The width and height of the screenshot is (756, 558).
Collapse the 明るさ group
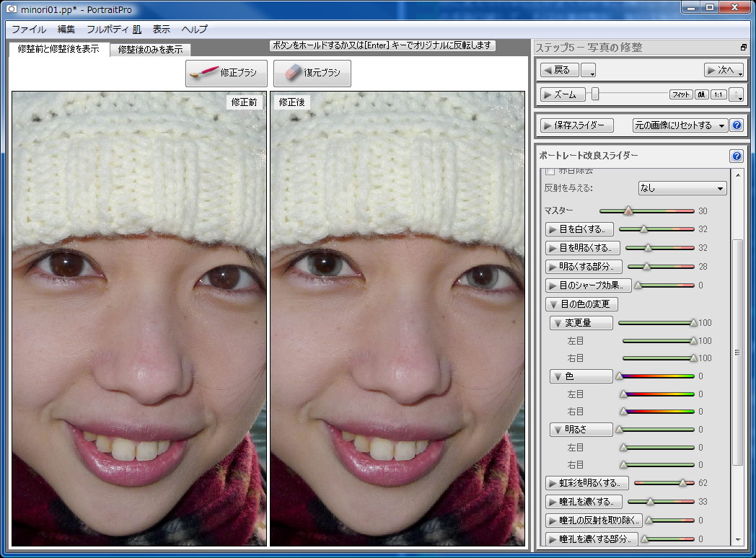[x=581, y=430]
